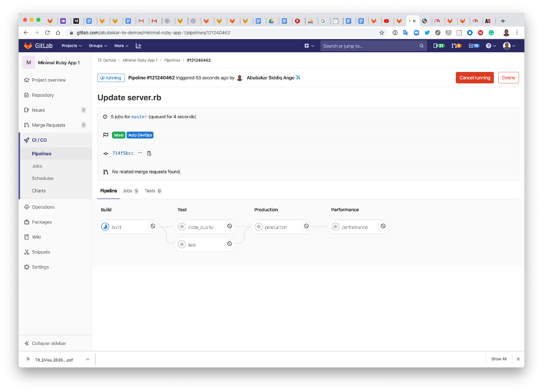Screen dimensions: 543x392
Task: Expand the Projects dropdown
Action: point(71,46)
